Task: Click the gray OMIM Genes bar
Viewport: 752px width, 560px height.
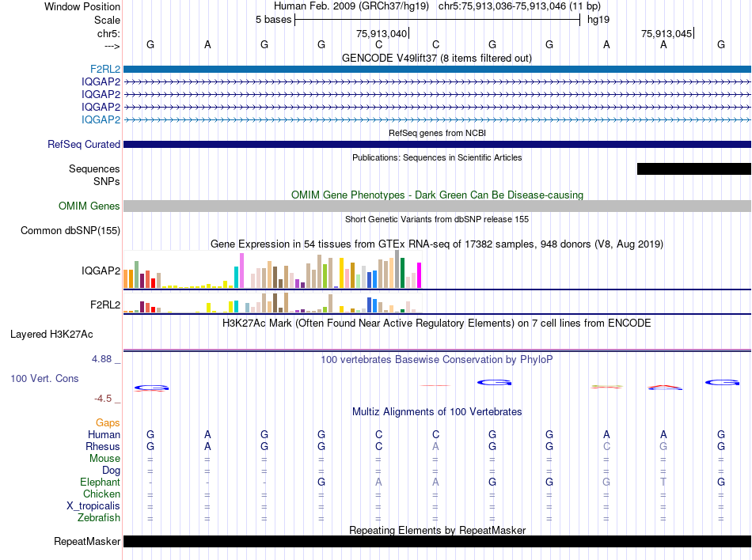Action: coord(437,206)
